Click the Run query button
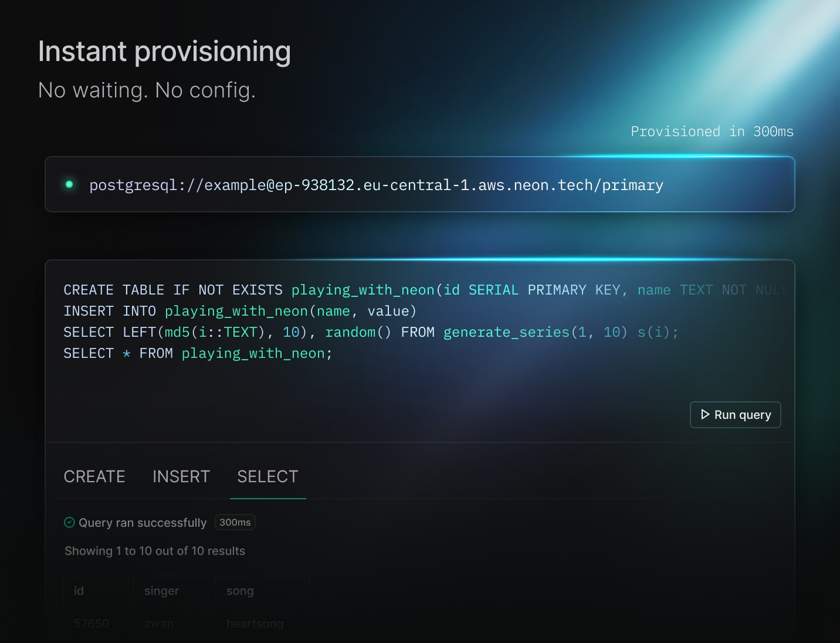The image size is (840, 643). [735, 415]
